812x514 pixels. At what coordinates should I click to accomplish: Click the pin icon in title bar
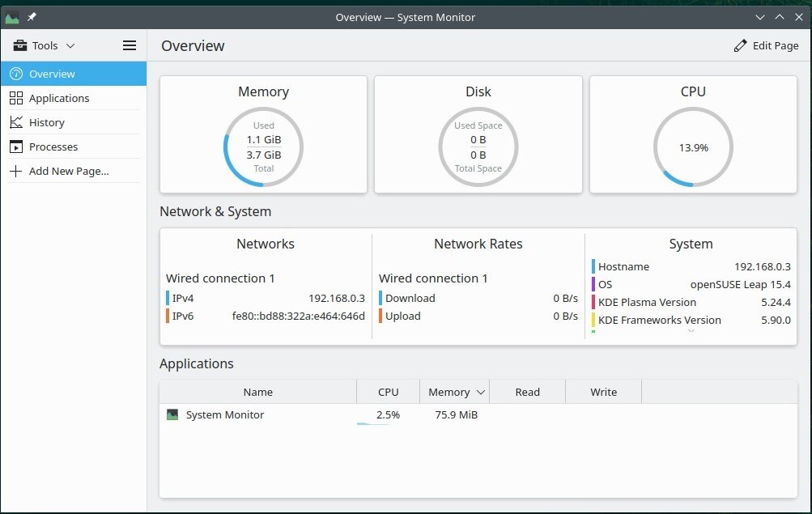coord(32,17)
